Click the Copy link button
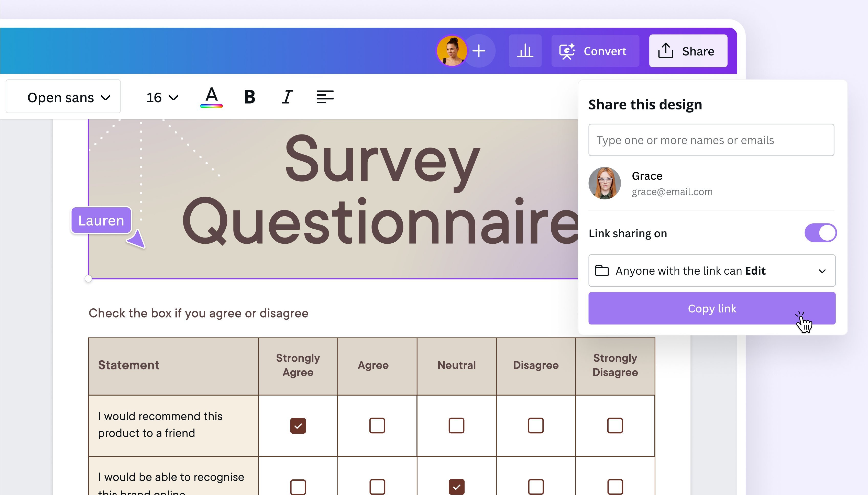The height and width of the screenshot is (495, 868). 711,308
